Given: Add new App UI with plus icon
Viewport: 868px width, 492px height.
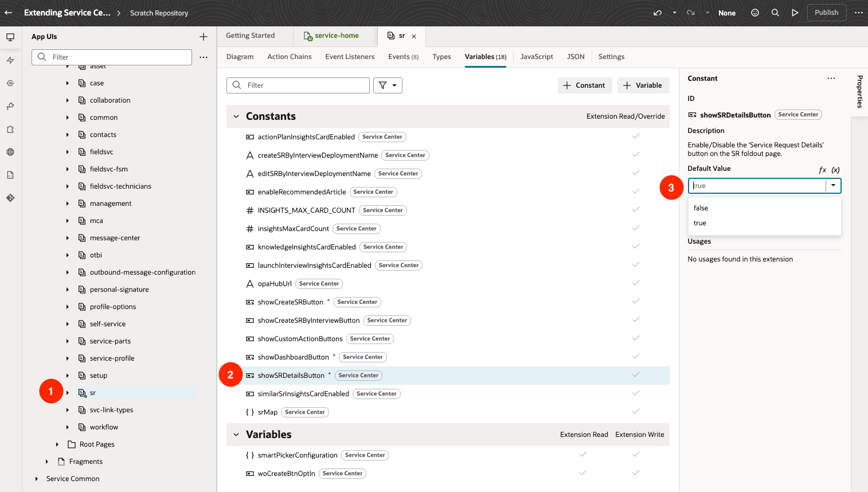Looking at the screenshot, I should [204, 37].
